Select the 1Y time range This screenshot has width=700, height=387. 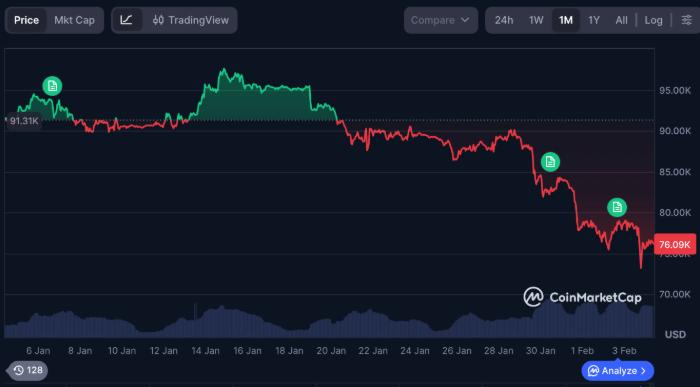click(594, 20)
